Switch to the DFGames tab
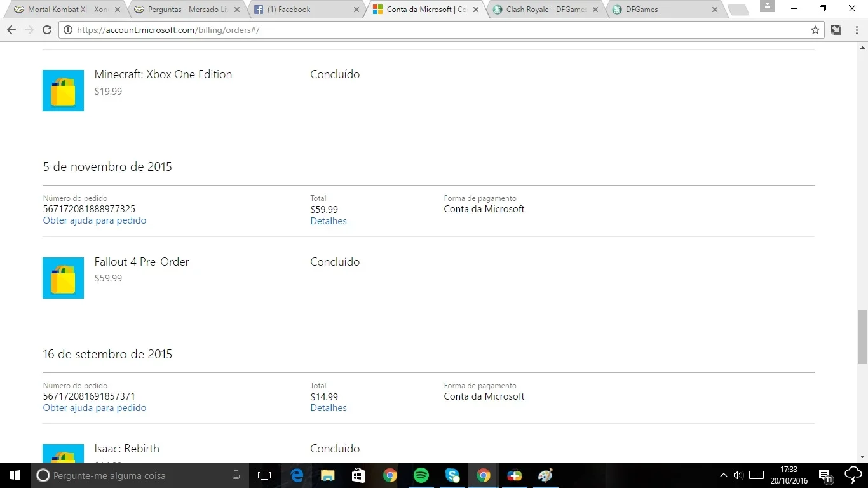Image resolution: width=868 pixels, height=488 pixels. click(666, 10)
